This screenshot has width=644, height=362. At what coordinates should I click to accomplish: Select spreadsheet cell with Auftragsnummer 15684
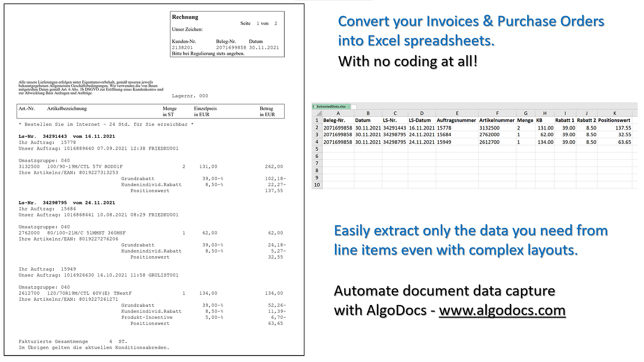pyautogui.click(x=457, y=135)
